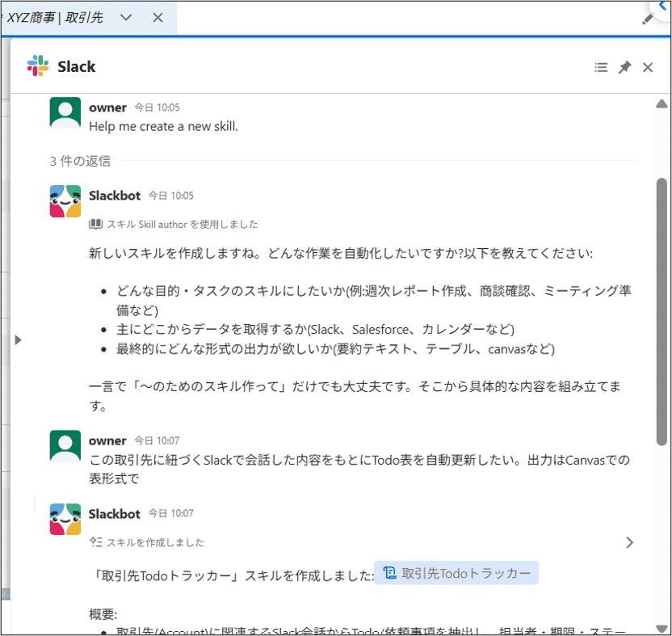Click the 今日 10:05 timestamp beside owner
This screenshot has height=636, width=672.
(x=157, y=107)
